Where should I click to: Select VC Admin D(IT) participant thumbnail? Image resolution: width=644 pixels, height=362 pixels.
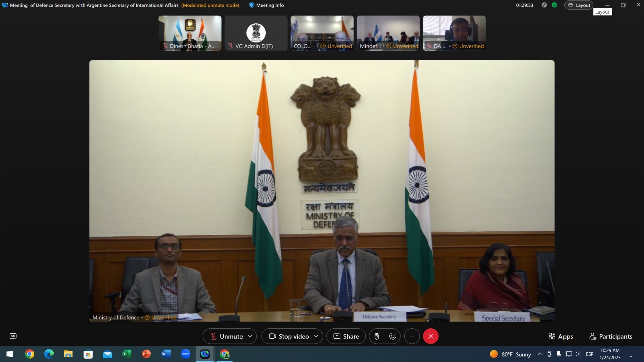(256, 33)
